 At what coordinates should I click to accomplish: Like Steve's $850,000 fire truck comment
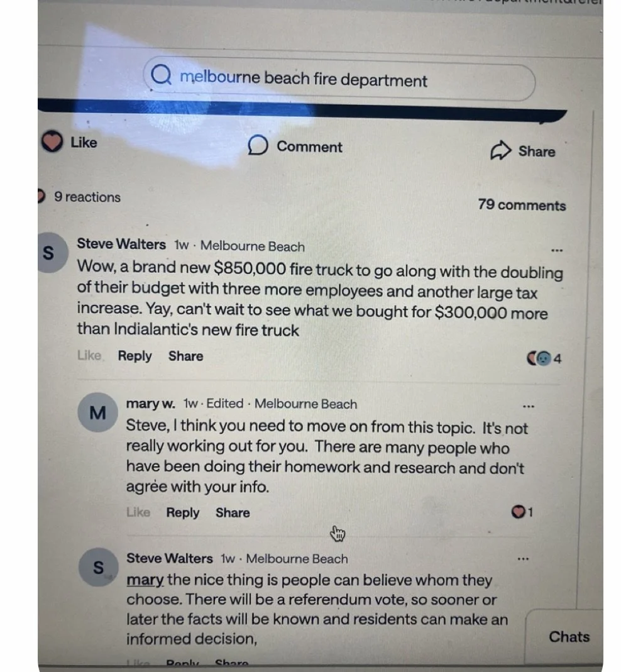click(x=89, y=355)
